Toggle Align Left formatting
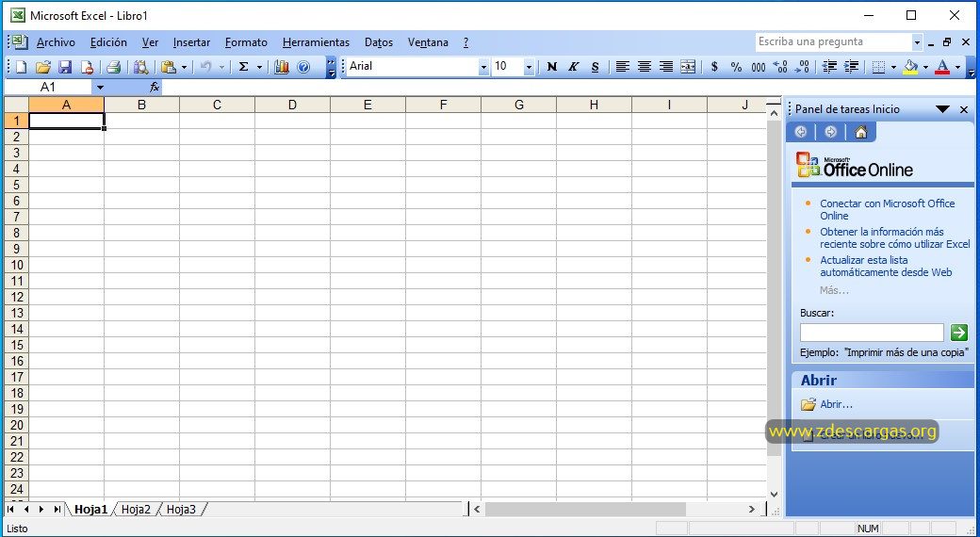The height and width of the screenshot is (537, 980). click(623, 67)
